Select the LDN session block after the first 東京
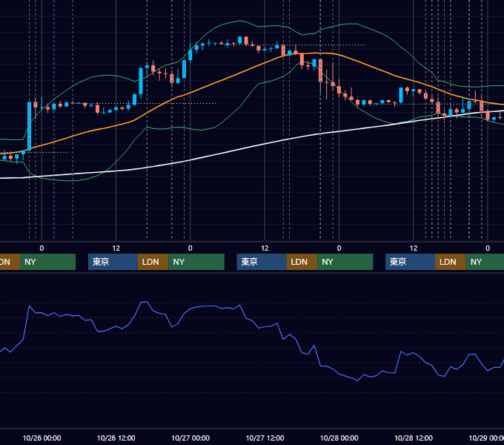 tap(153, 262)
